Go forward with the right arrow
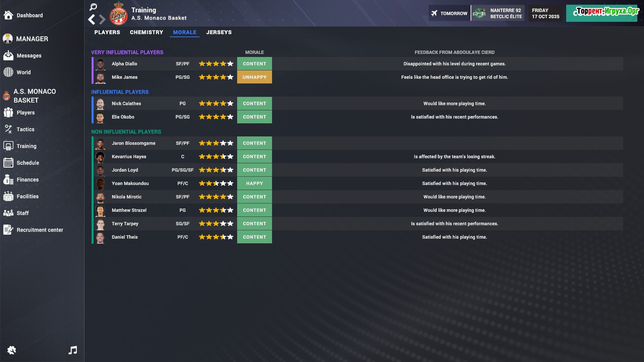 coord(102,19)
